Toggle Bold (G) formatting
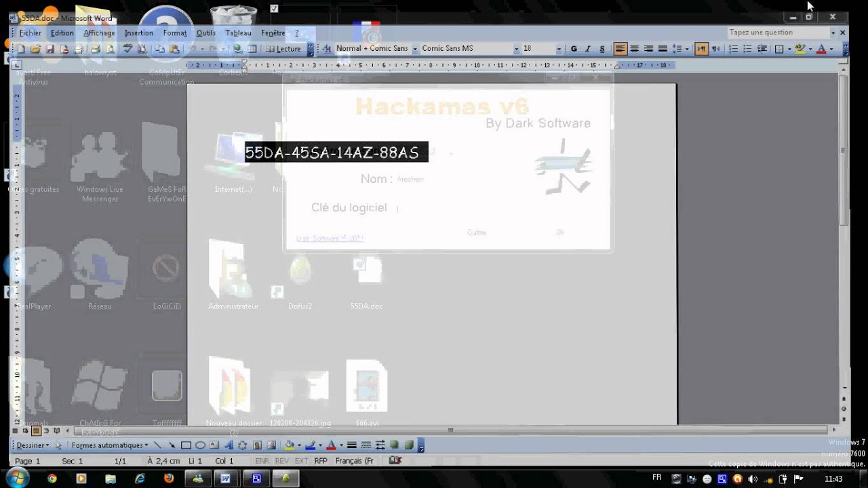 point(574,49)
